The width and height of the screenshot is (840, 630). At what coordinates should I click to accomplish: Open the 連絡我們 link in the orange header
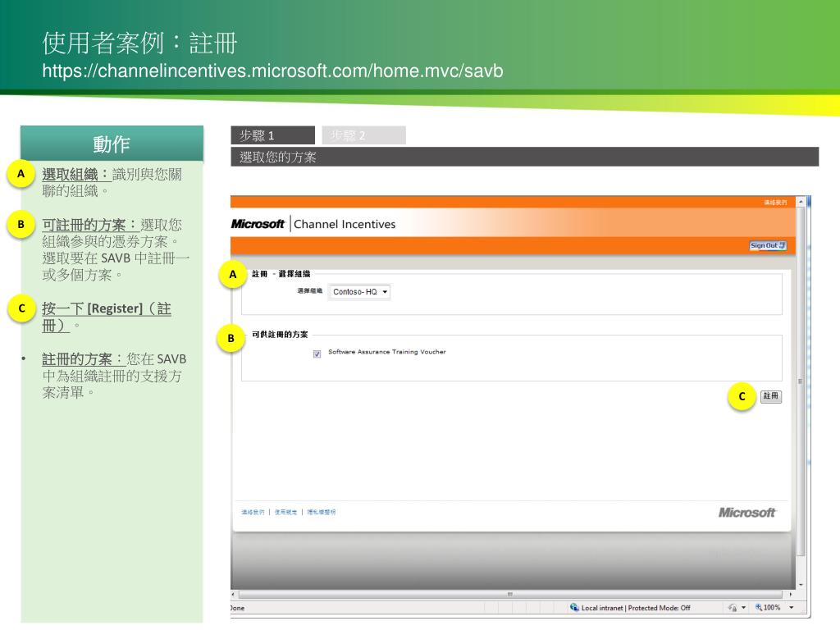tap(775, 202)
